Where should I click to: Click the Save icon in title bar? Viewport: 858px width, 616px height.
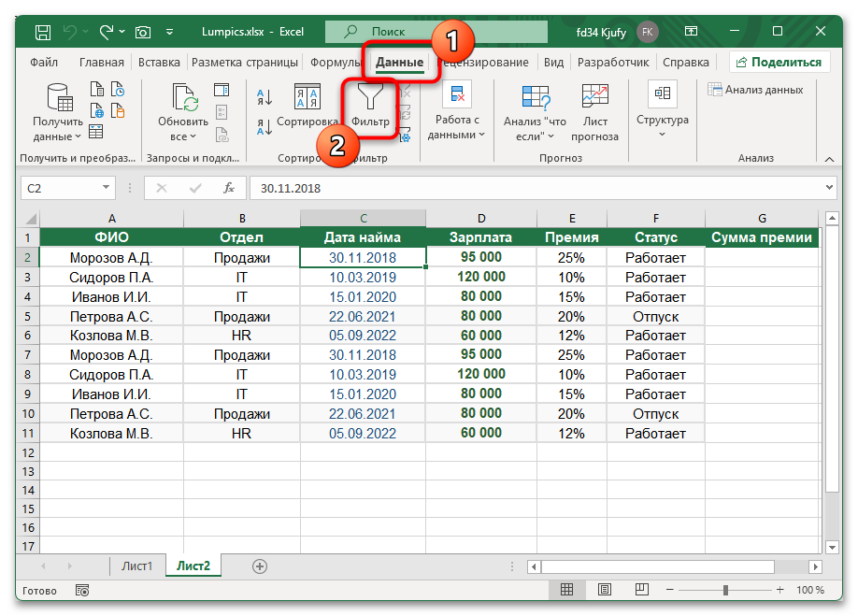pyautogui.click(x=43, y=32)
